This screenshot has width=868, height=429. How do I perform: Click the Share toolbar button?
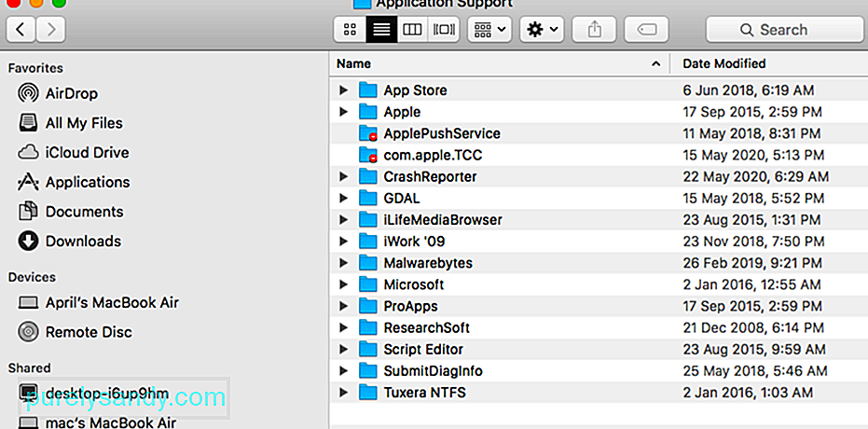click(x=595, y=29)
